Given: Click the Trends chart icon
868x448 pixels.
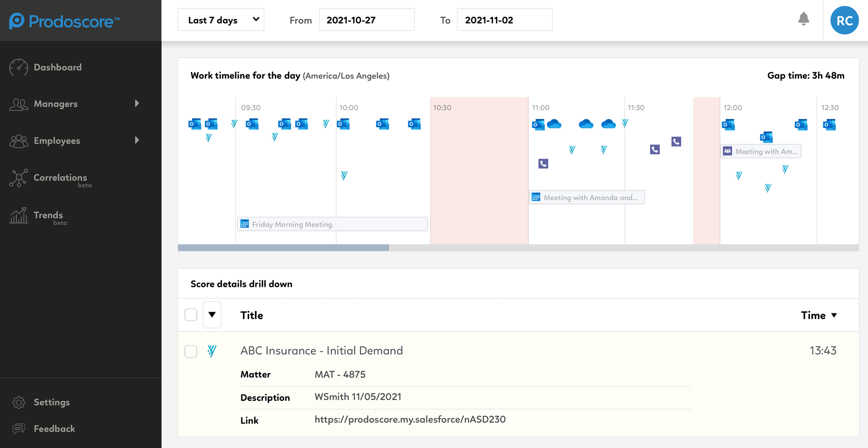Looking at the screenshot, I should [x=19, y=215].
